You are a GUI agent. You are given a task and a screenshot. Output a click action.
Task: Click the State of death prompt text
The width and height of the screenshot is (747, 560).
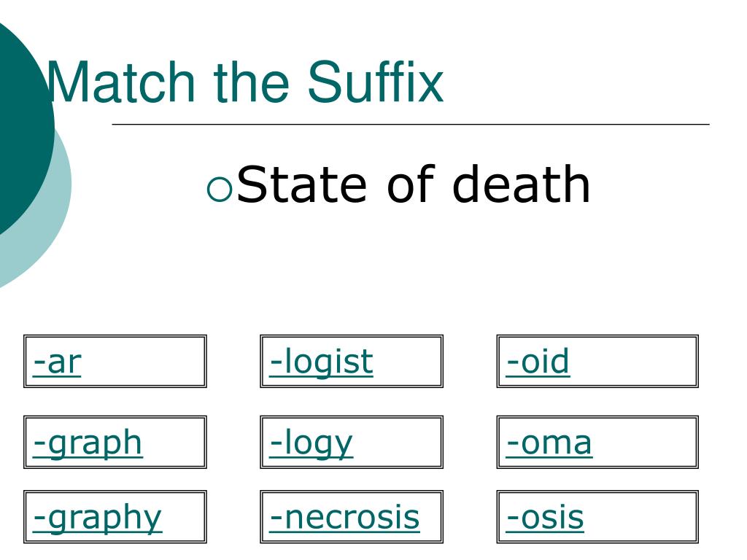pyautogui.click(x=413, y=184)
